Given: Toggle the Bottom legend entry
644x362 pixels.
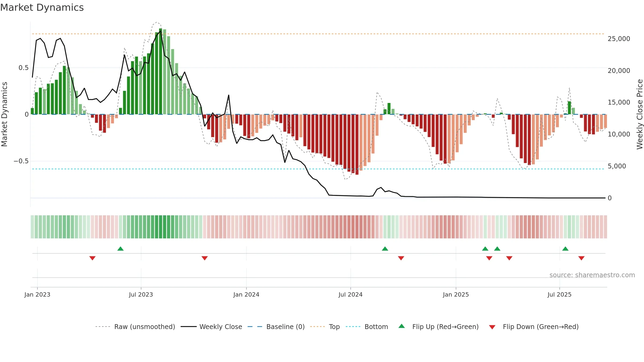Looking at the screenshot, I should tap(367, 327).
